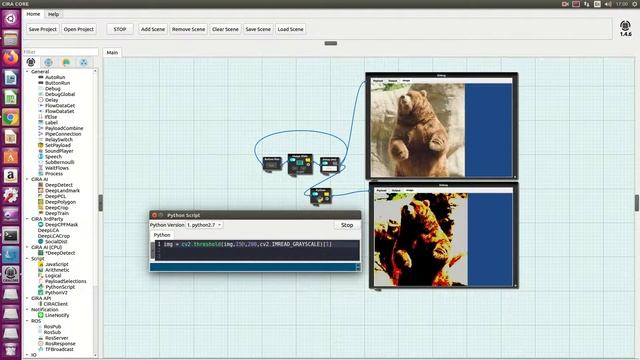
Task: Select the ButtonRun node item
Action: click(x=54, y=83)
